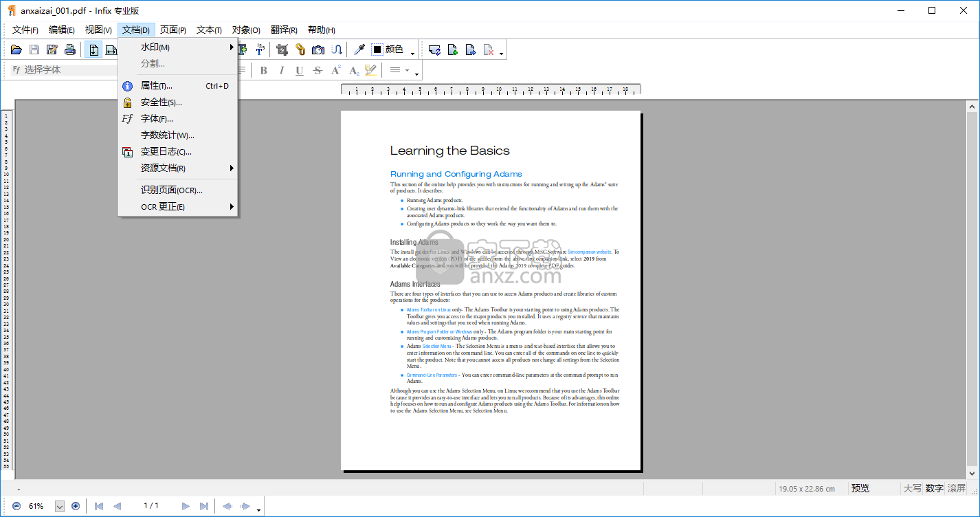Expand the 水印(M) submenu
The width and height of the screenshot is (980, 517).
pyautogui.click(x=178, y=47)
